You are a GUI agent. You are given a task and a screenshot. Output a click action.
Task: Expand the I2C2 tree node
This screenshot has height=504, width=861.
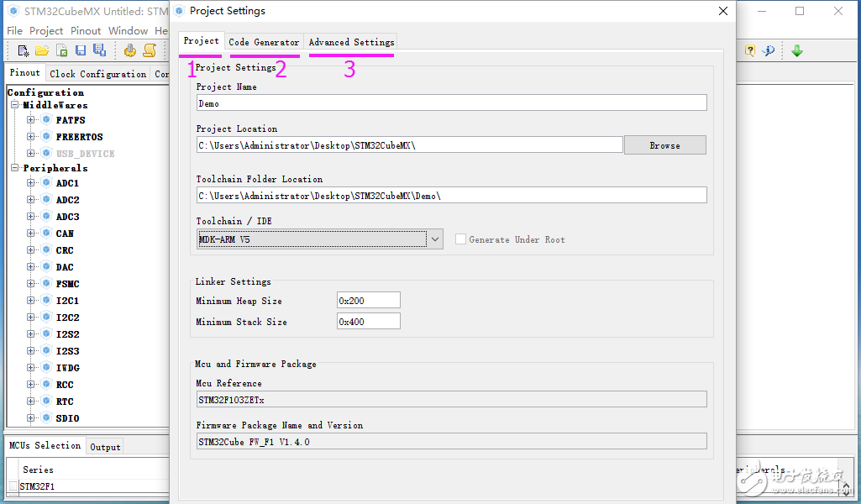[31, 317]
